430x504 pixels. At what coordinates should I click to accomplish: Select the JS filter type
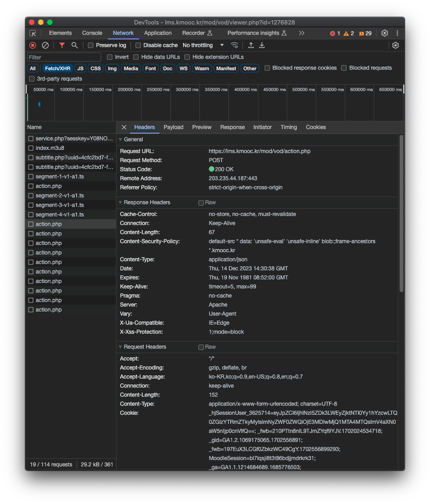(80, 68)
